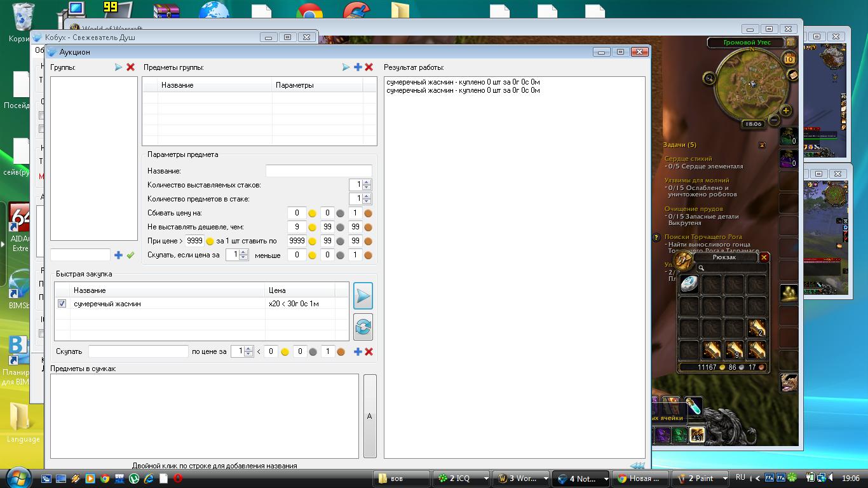Image resolution: width=868 pixels, height=488 pixels.
Task: Delete group with red X in Группы
Action: coord(130,67)
